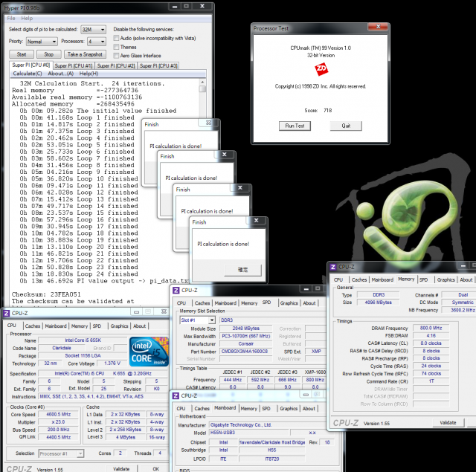Minimize the CPU-Z Memory window
The height and width of the screenshot is (472, 476).
click(463, 265)
